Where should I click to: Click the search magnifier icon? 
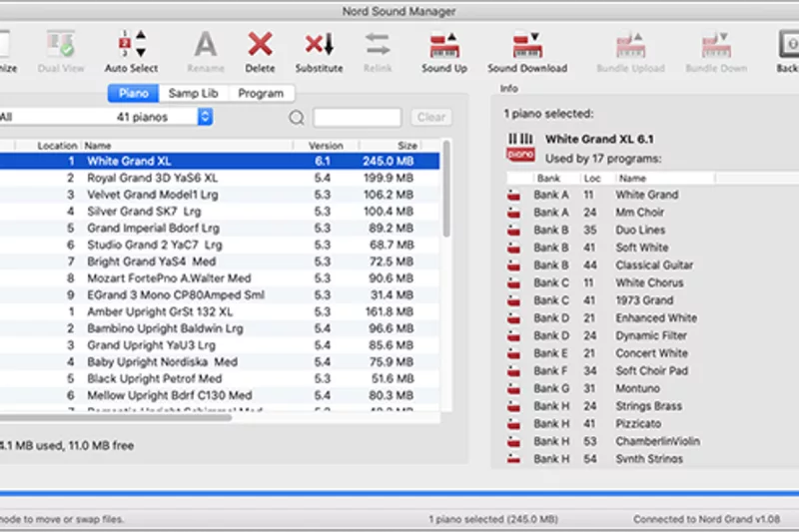[x=297, y=118]
